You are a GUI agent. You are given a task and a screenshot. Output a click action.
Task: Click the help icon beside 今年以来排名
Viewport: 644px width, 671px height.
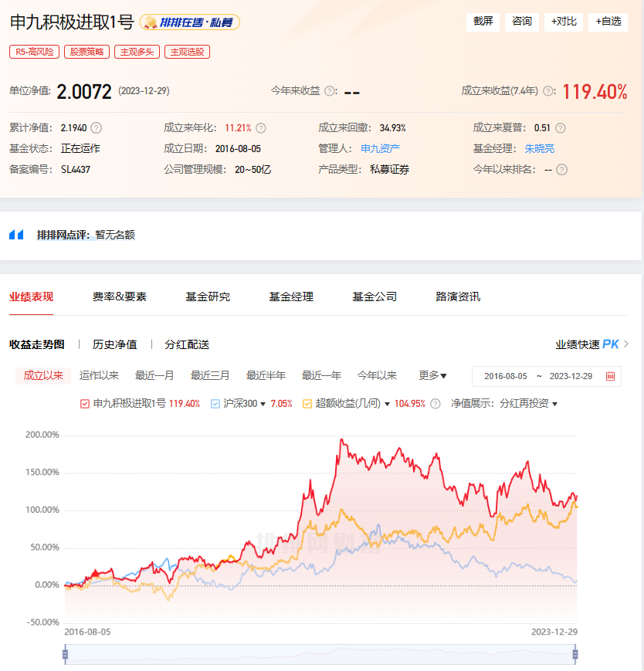tap(561, 169)
